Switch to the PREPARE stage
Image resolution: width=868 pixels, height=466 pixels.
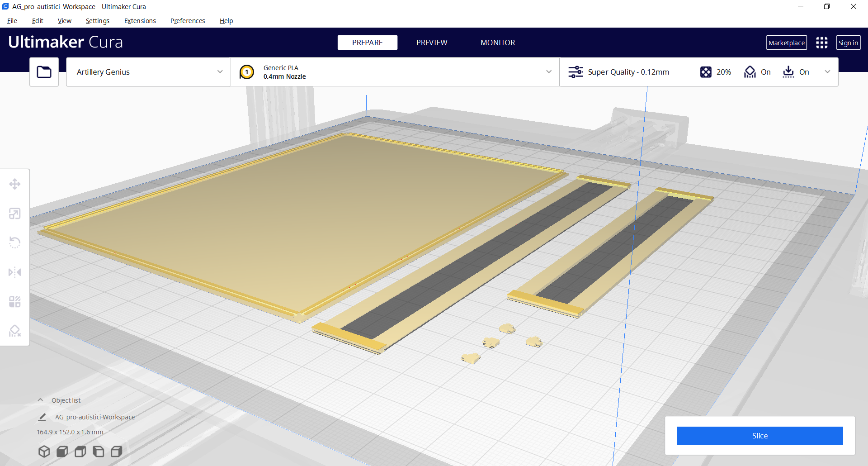368,43
